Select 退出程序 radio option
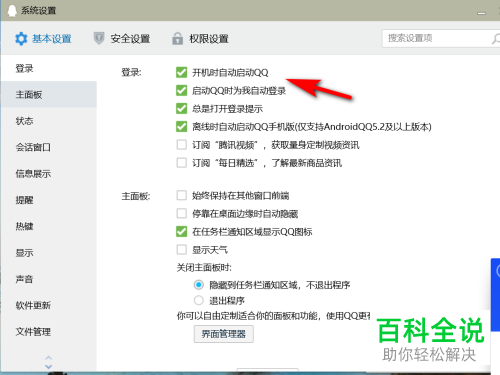The image size is (500, 375). point(199,300)
